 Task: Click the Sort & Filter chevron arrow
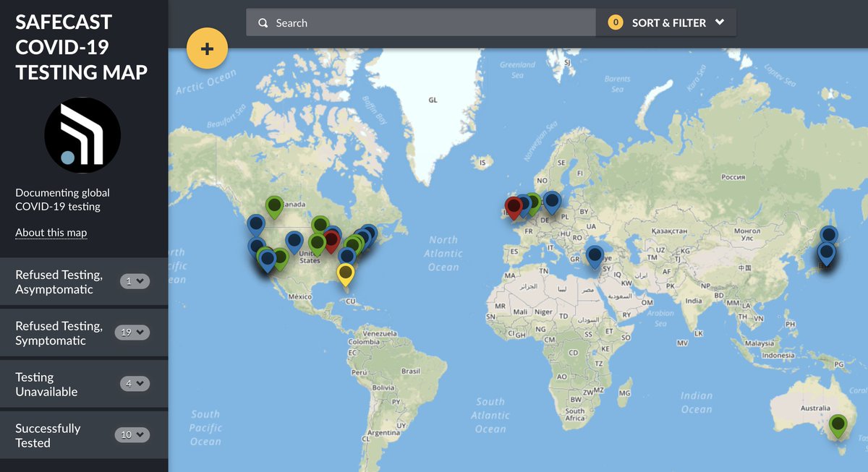[x=720, y=22]
